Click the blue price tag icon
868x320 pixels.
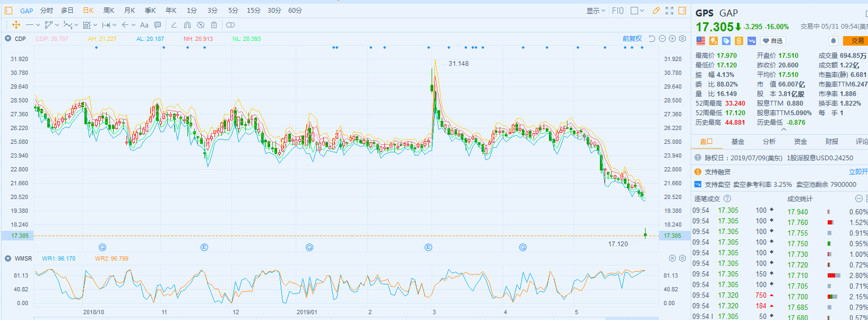pyautogui.click(x=726, y=41)
